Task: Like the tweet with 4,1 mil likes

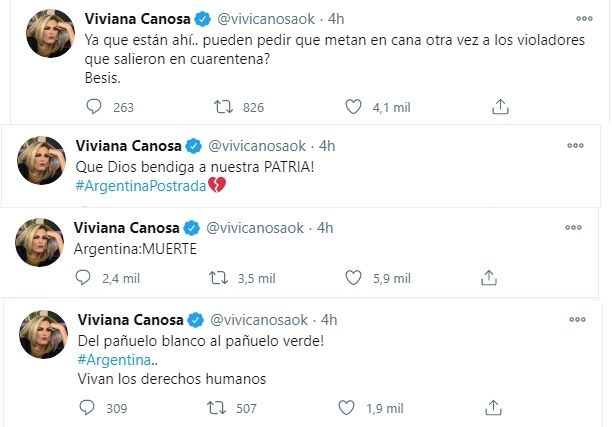Action: pyautogui.click(x=352, y=105)
